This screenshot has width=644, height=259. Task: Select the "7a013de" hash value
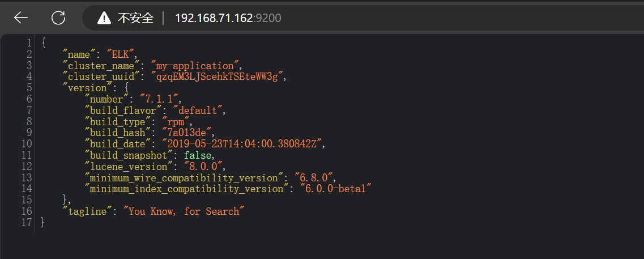point(186,133)
